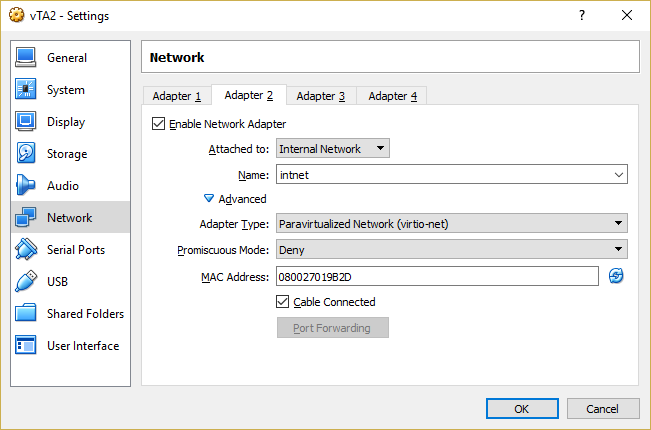Image resolution: width=651 pixels, height=430 pixels.
Task: Select the Storage disk icon
Action: point(26,153)
